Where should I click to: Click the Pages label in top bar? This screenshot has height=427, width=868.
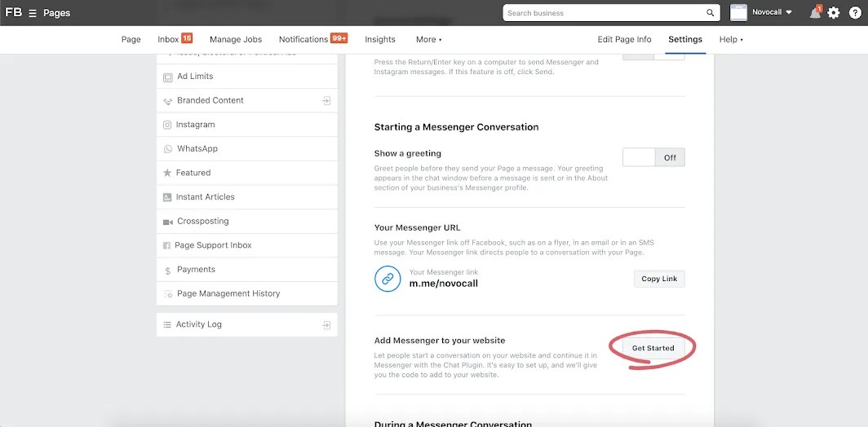(57, 13)
